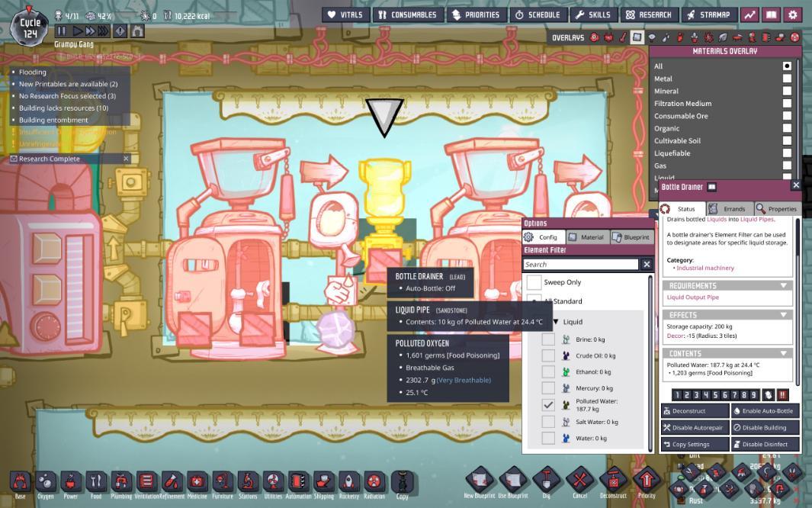Viewport: 812px width, 508px height.
Task: Check the Crude Oil element filter
Action: 548,355
